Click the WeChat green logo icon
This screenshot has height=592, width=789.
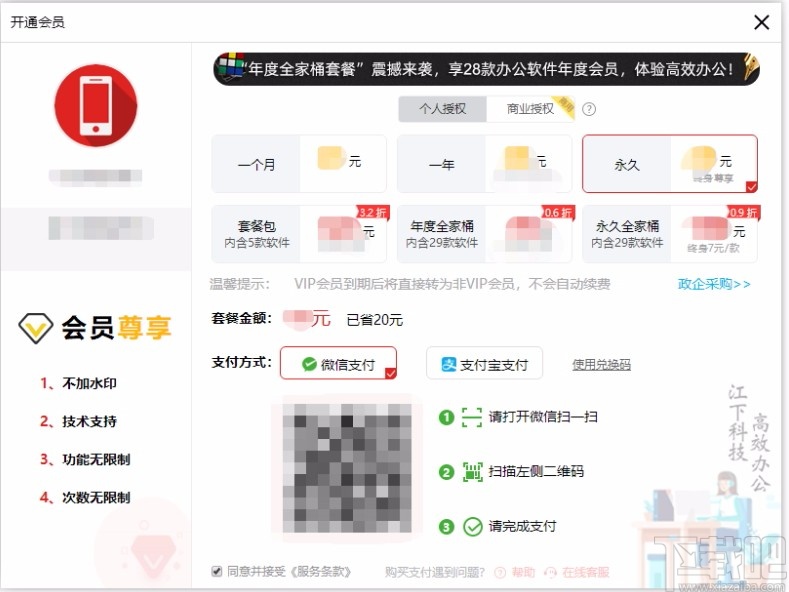[x=309, y=364]
